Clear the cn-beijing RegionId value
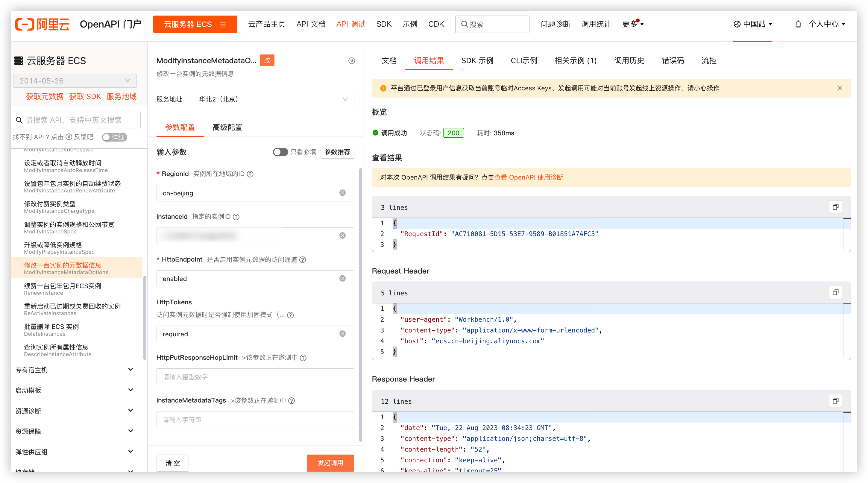The height and width of the screenshot is (483, 868). (x=342, y=193)
